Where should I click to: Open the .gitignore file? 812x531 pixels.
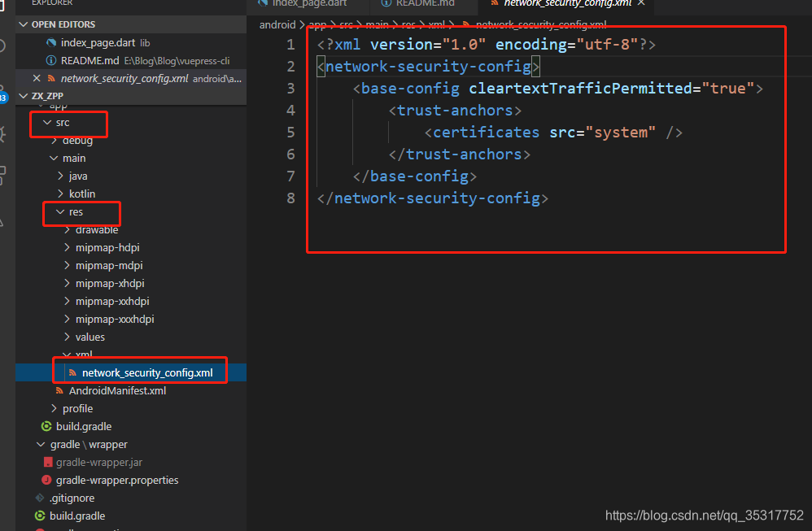72,498
